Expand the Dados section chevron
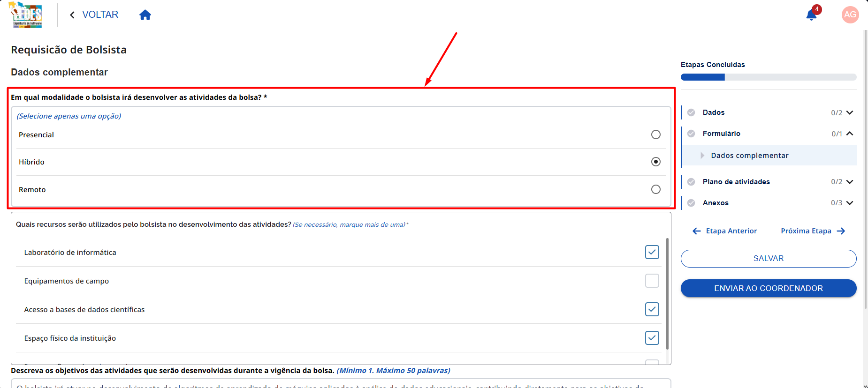 (850, 112)
